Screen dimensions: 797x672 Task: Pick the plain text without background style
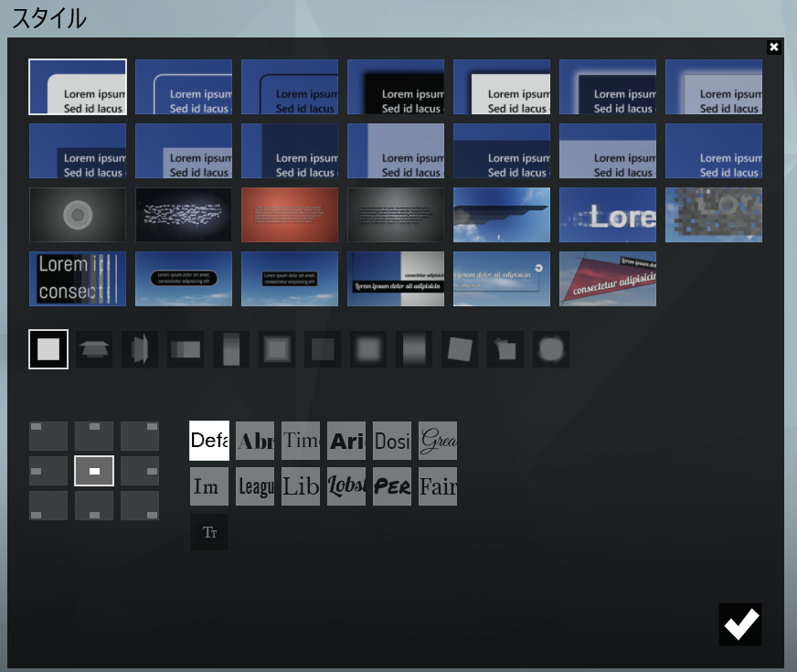click(714, 151)
